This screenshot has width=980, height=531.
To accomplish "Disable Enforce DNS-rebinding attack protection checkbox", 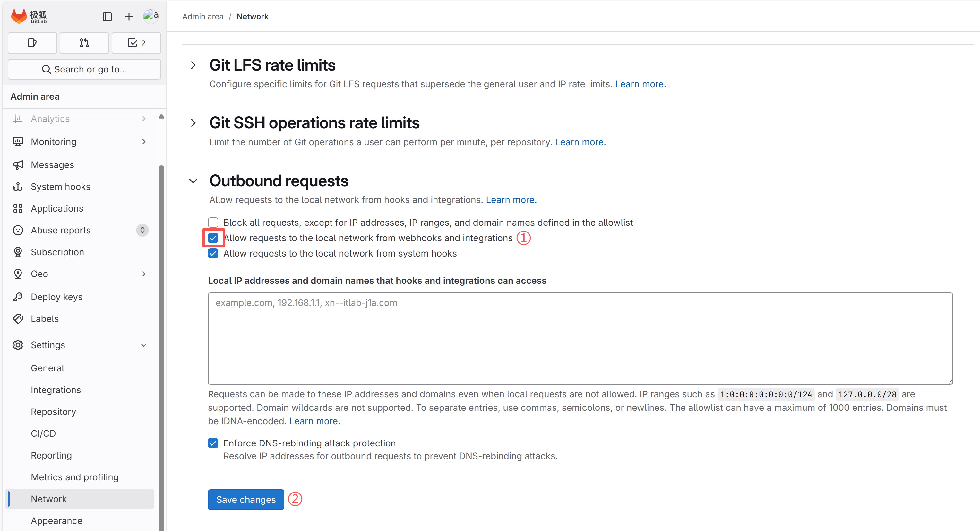I will [x=213, y=443].
